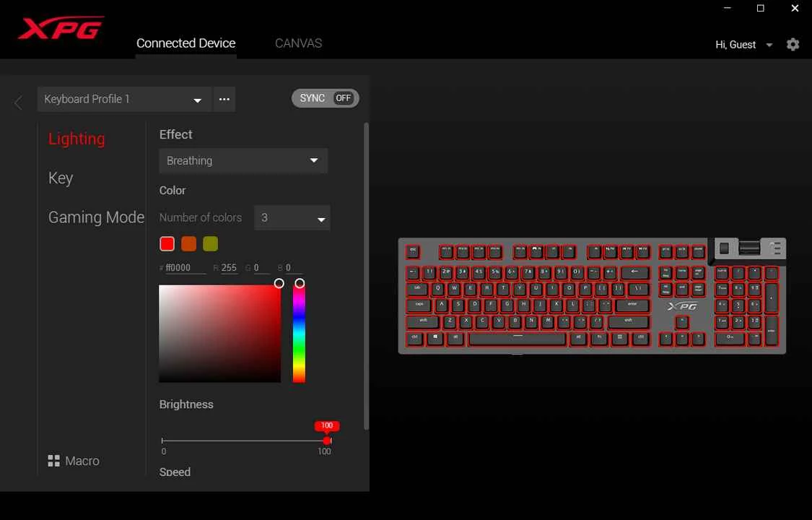The width and height of the screenshot is (812, 520).
Task: Select the olive yellow color swatch
Action: pos(210,243)
